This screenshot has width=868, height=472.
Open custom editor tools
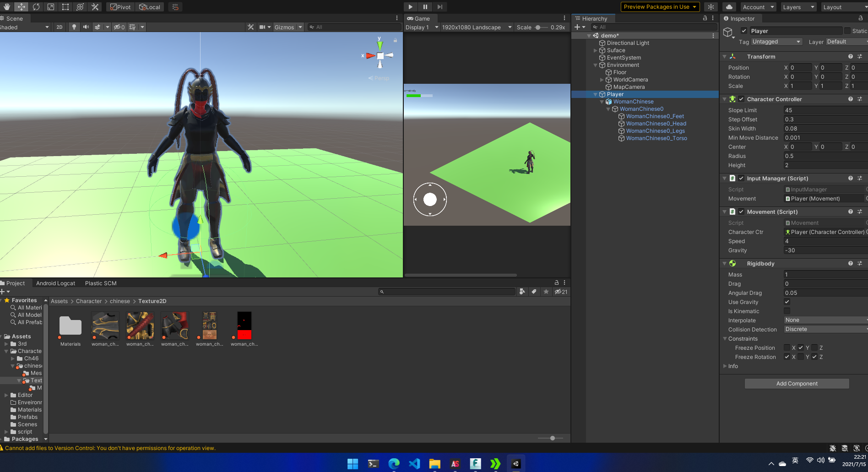pyautogui.click(x=95, y=7)
